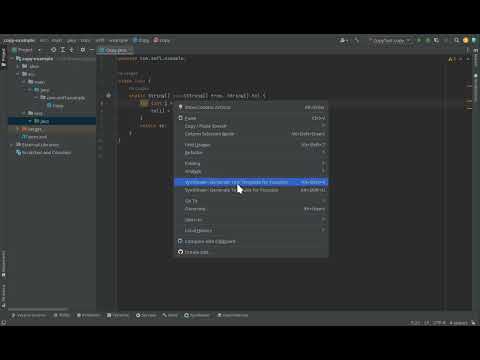Click the Debug bug icon
Image resolution: width=480 pixels, height=360 pixels.
click(428, 41)
